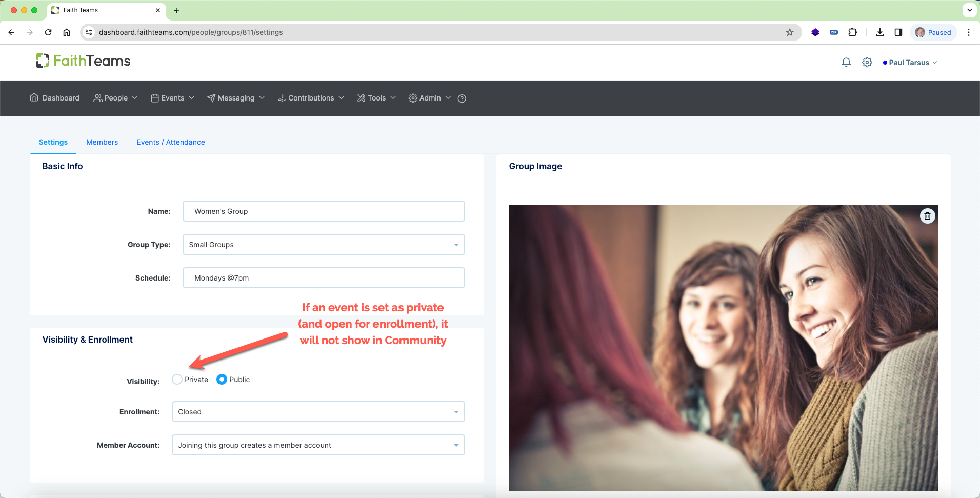
Task: Click the FaithTeams logo
Action: [83, 61]
